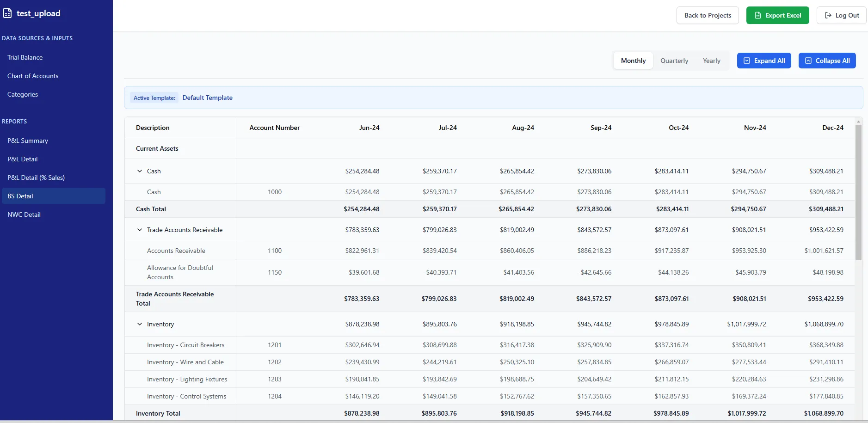The width and height of the screenshot is (868, 423).
Task: Click Inventory - Wire and Cable row
Action: (x=489, y=362)
